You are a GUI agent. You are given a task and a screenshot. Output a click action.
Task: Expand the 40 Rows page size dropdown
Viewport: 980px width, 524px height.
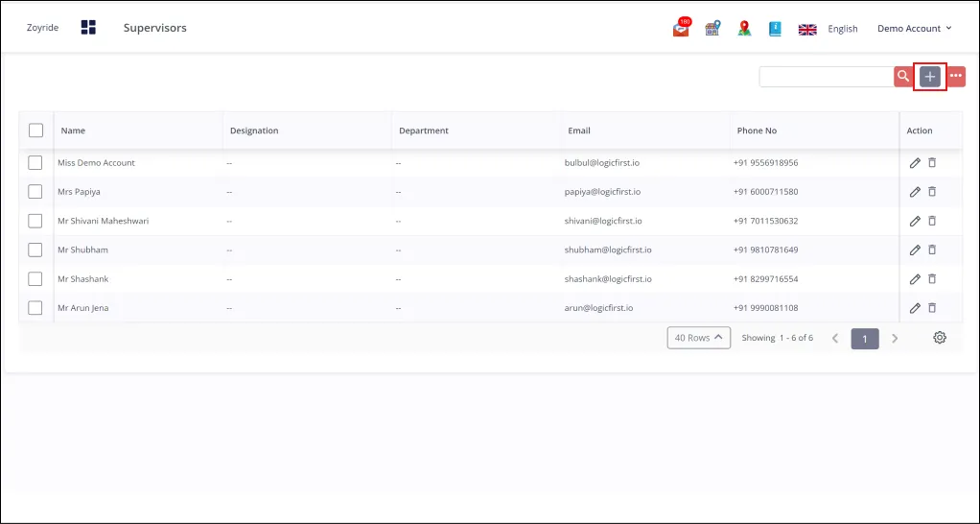(x=699, y=338)
